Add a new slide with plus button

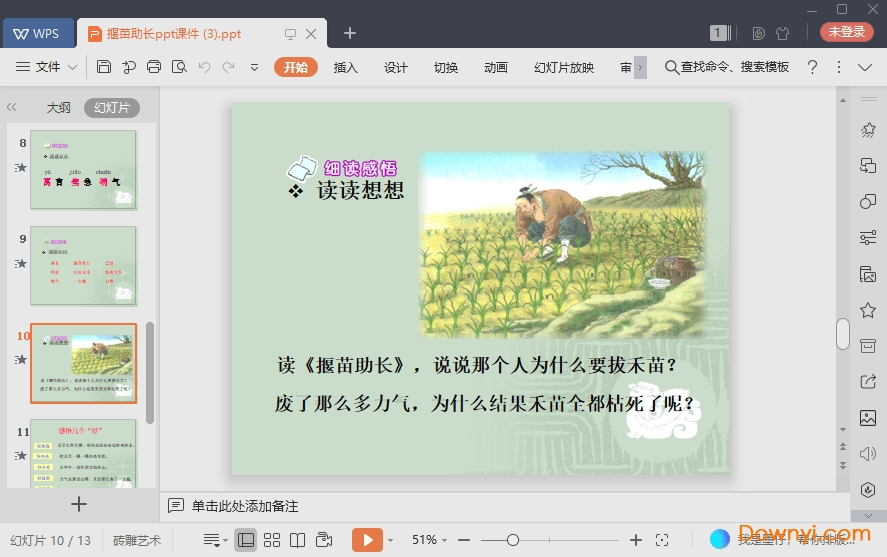[x=79, y=504]
